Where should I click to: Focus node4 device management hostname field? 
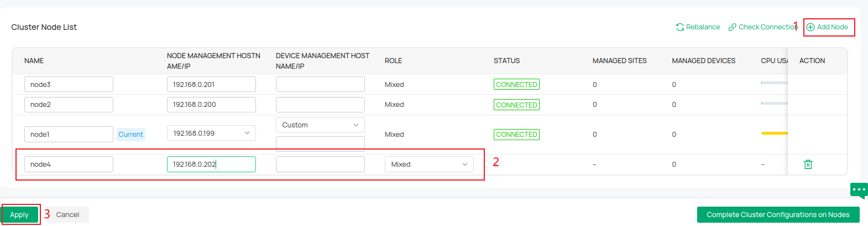(x=320, y=165)
